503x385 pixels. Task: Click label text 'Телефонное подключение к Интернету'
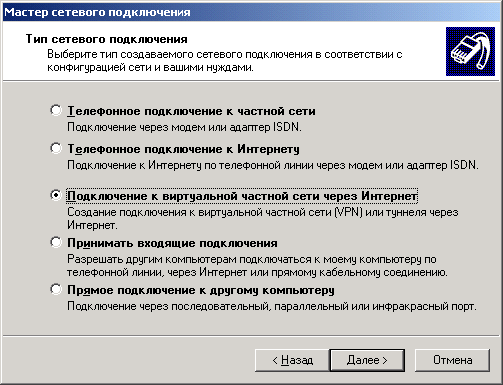[x=183, y=149]
